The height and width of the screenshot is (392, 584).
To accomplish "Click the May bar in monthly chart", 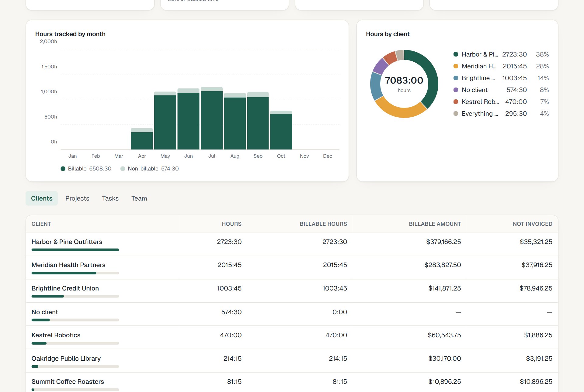I will (x=165, y=121).
